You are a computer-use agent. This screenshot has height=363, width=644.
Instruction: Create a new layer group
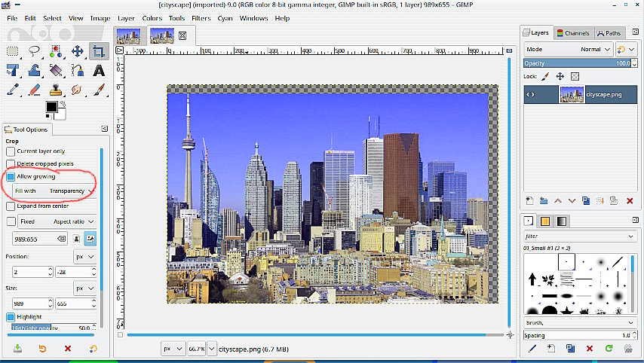[544, 200]
